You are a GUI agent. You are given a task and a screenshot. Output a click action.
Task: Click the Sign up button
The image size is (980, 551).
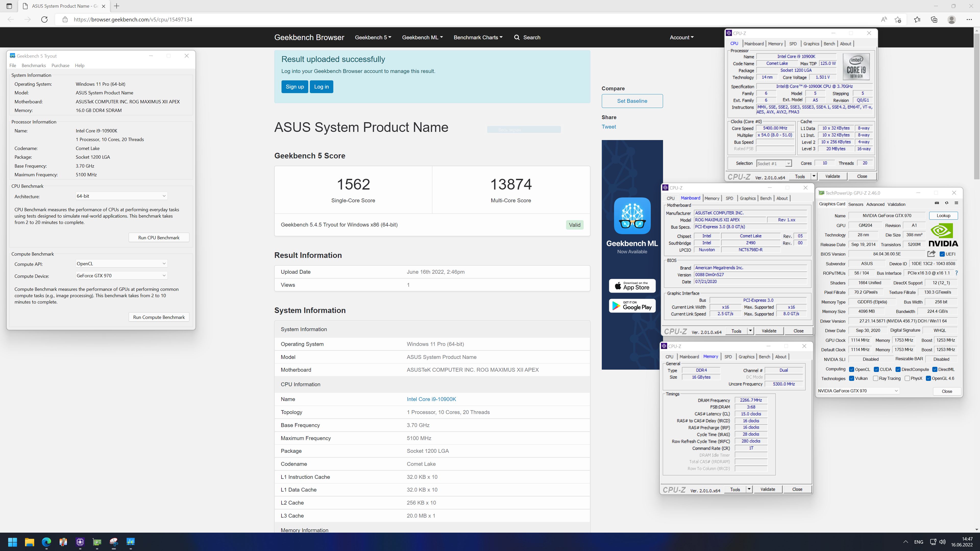tap(295, 87)
